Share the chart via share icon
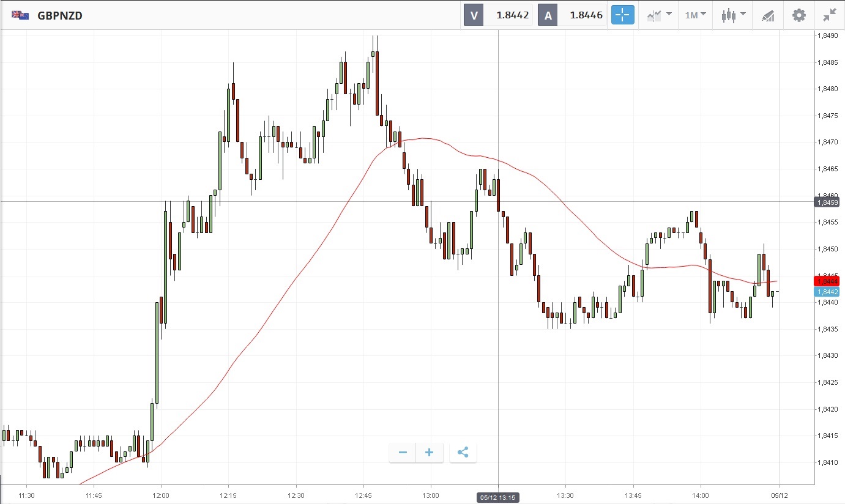The width and height of the screenshot is (845, 504). pos(463,453)
